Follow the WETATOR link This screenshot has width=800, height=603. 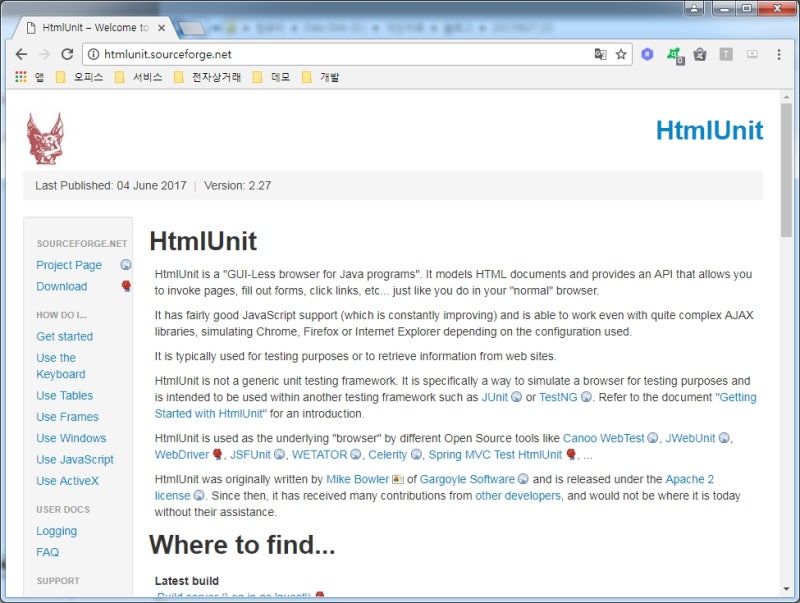pyautogui.click(x=319, y=455)
